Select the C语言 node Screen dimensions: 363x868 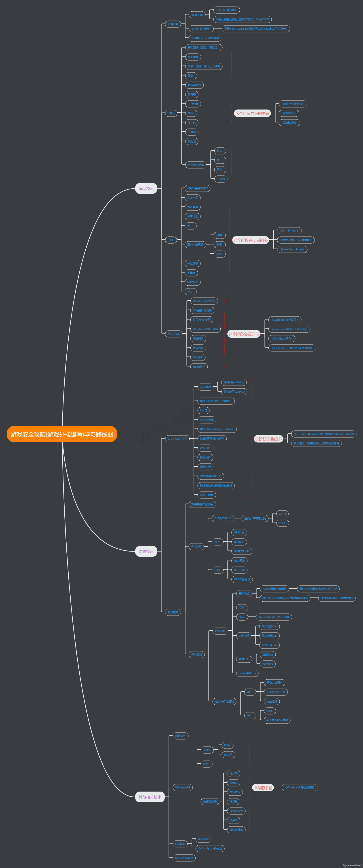click(x=171, y=113)
